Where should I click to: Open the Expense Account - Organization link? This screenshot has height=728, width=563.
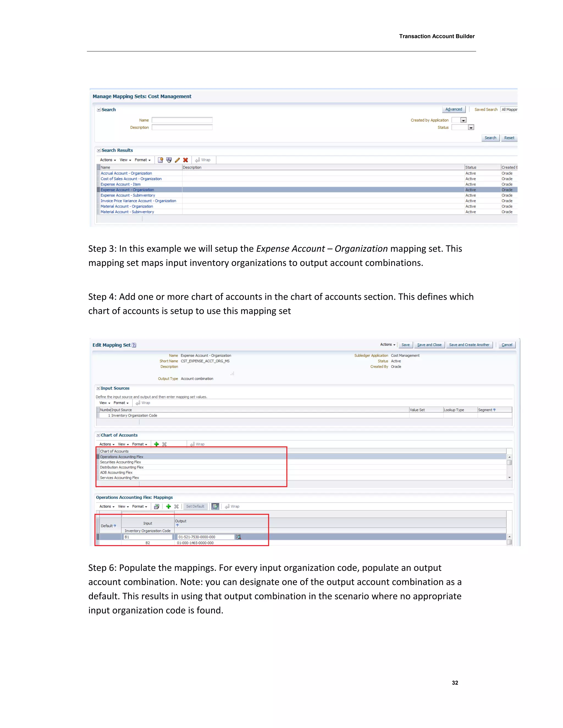(x=127, y=190)
